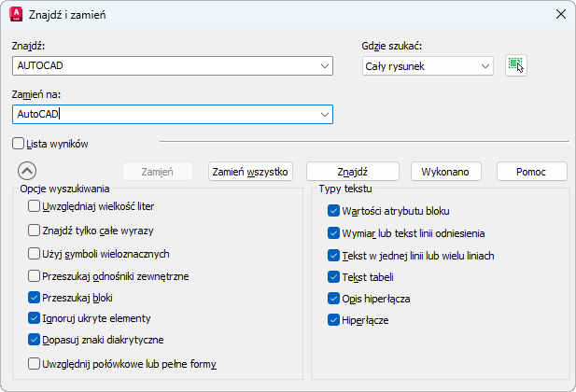Viewport: 576px width, 392px height.
Task: Open the Zamień na dropdown list
Action: (x=324, y=114)
